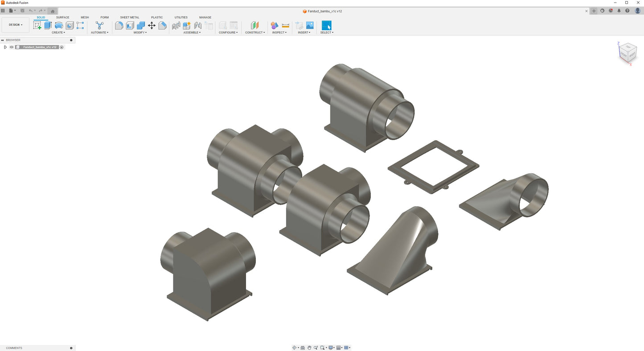Toggle the activate radio button beside Fanduct_bambu_x1c
The width and height of the screenshot is (644, 351).
pos(62,47)
